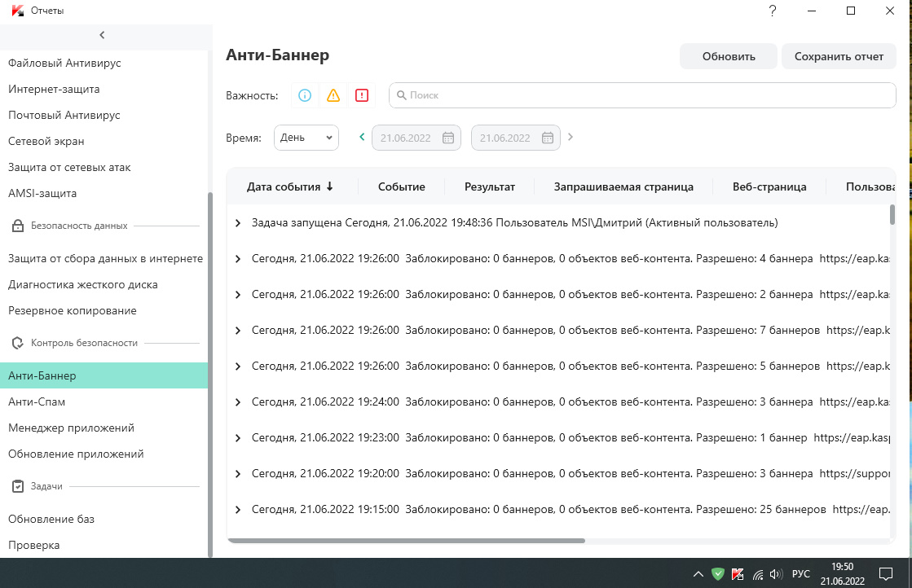Go to the previous day with the green arrow

pyautogui.click(x=362, y=137)
